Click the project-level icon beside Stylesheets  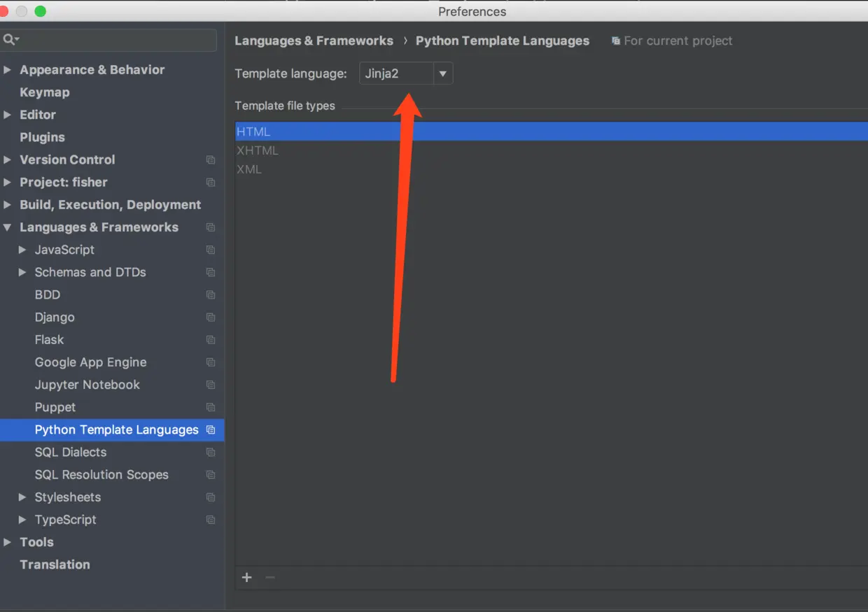(x=210, y=497)
